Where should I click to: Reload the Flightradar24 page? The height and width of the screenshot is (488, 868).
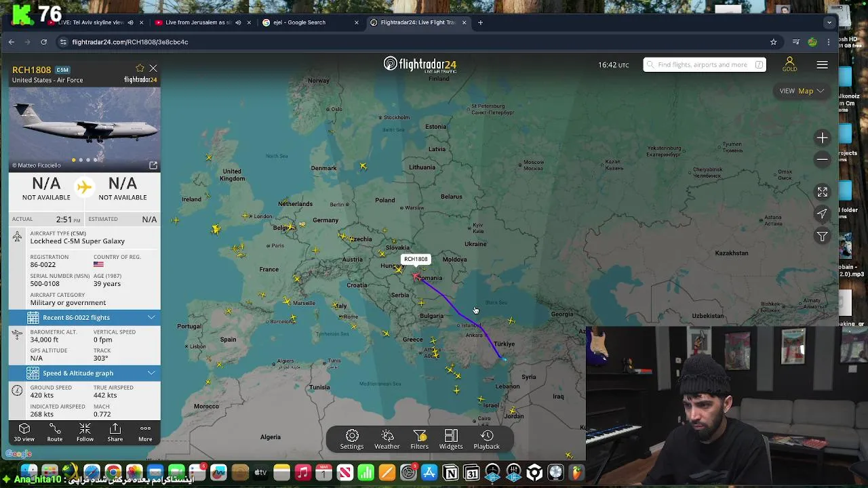pyautogui.click(x=44, y=42)
